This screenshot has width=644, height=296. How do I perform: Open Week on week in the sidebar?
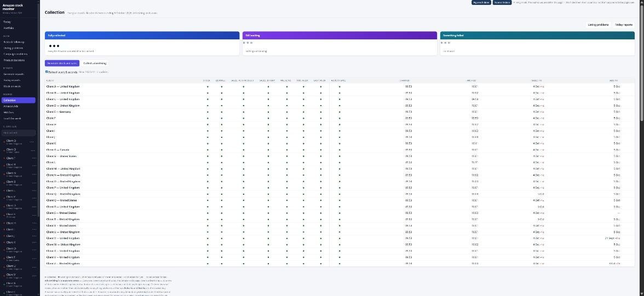pyautogui.click(x=12, y=86)
